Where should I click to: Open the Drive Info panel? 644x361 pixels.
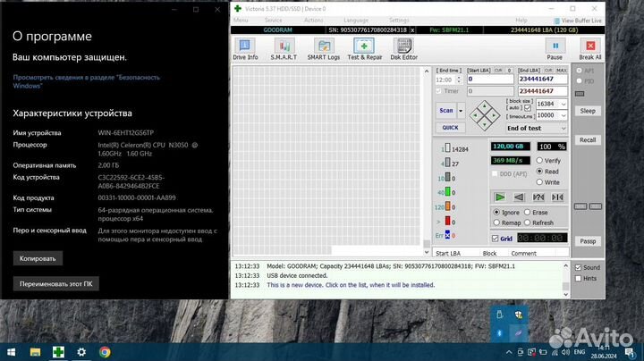[245, 50]
